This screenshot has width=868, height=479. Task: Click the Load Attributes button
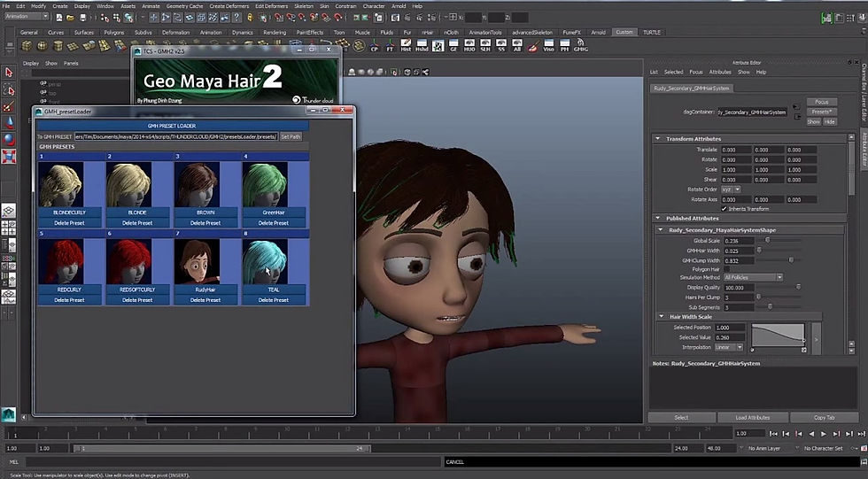pyautogui.click(x=753, y=418)
